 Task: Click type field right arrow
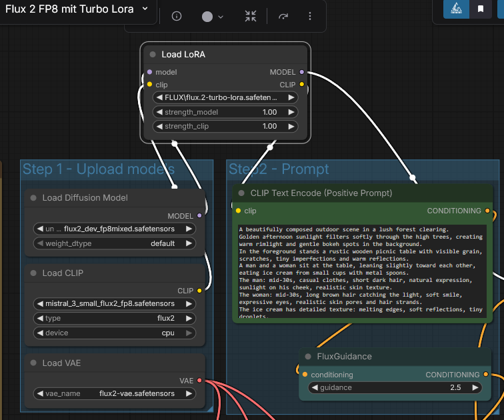[x=189, y=318]
